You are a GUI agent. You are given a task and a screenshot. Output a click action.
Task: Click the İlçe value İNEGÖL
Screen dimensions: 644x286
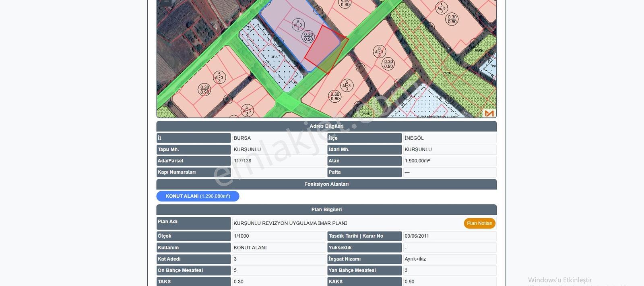point(414,138)
